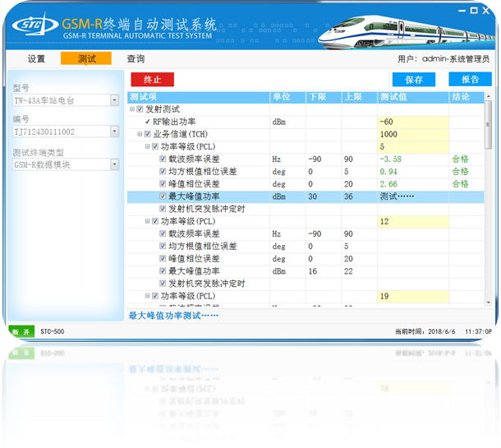This screenshot has height=448, width=501.
Task: Click the blue 保存 button
Action: click(414, 80)
